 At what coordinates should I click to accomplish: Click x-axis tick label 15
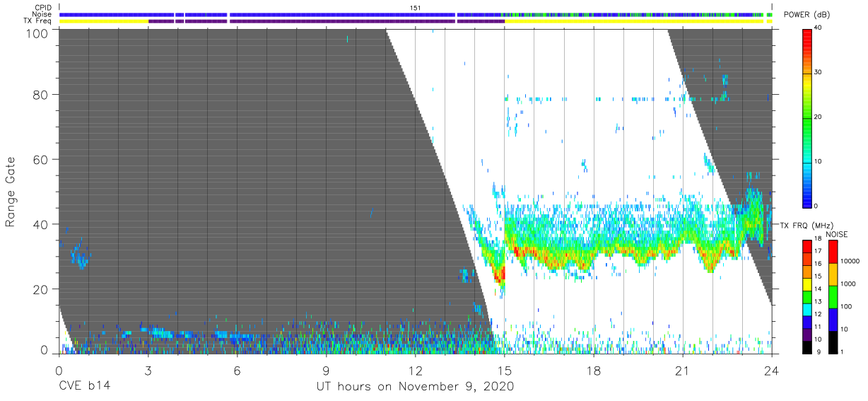505,371
